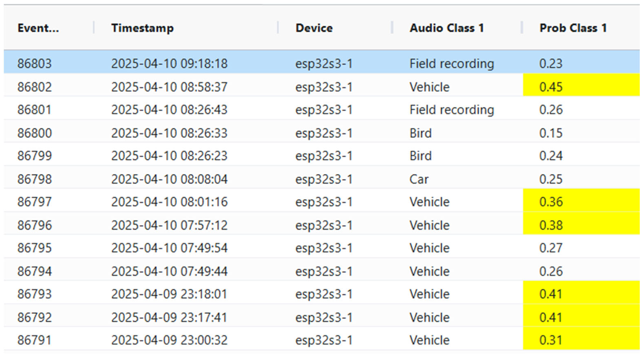Click the 2025-04-10 08:26:43 timestamp cell
Image resolution: width=644 pixels, height=354 pixels.
point(169,110)
